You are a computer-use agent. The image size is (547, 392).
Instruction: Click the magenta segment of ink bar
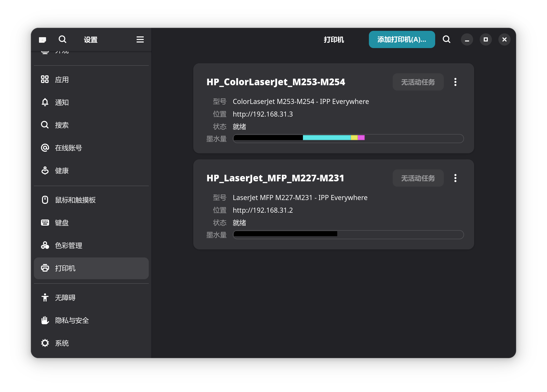(x=361, y=138)
